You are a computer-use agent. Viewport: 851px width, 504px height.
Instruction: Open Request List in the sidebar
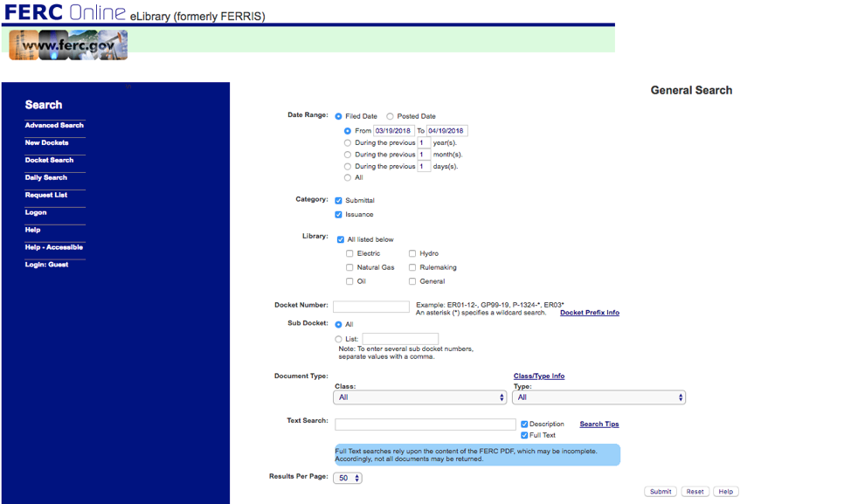pos(46,195)
